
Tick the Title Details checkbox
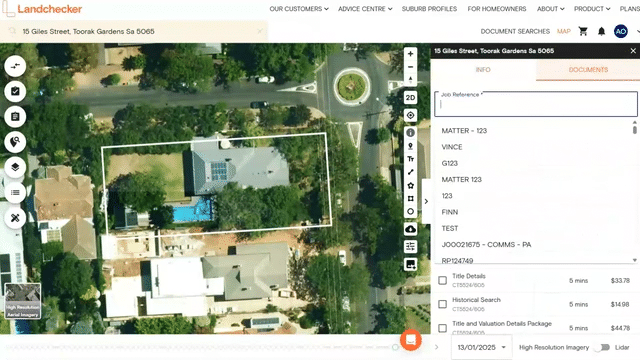(x=442, y=280)
